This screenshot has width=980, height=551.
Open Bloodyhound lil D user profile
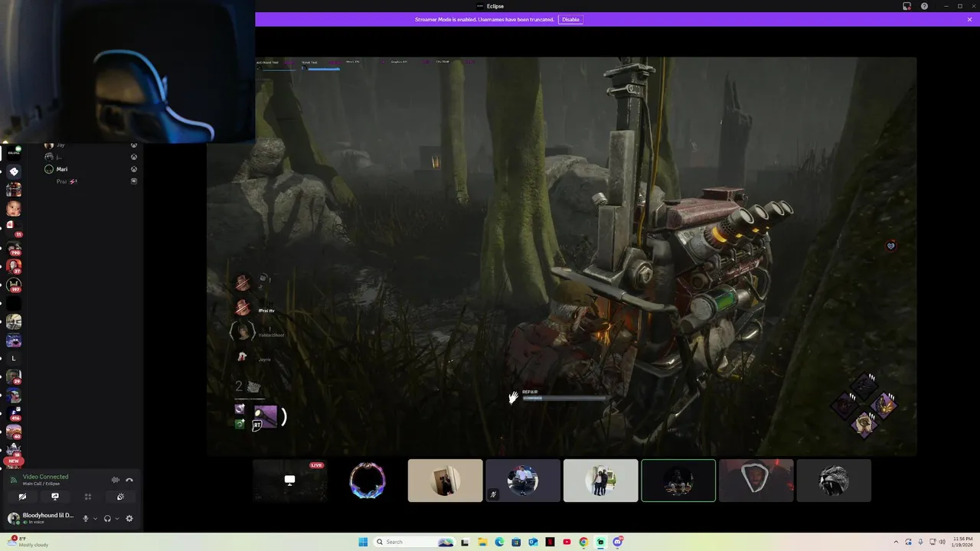pyautogui.click(x=42, y=518)
